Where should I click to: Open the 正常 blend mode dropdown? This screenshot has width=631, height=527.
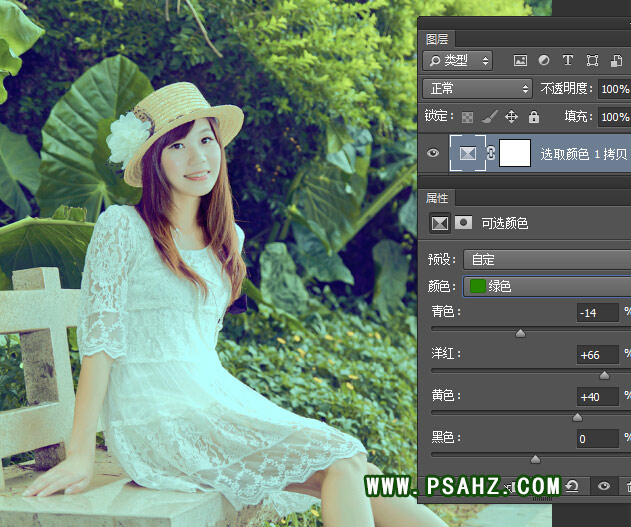point(477,88)
